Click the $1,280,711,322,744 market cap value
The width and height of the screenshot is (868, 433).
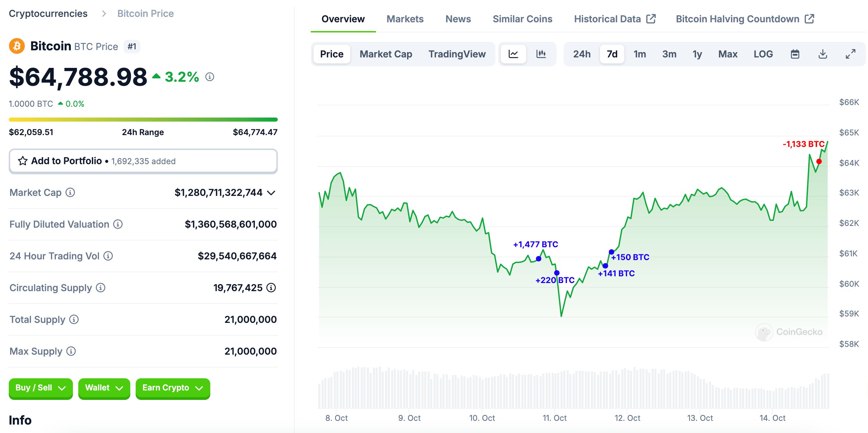pos(218,193)
